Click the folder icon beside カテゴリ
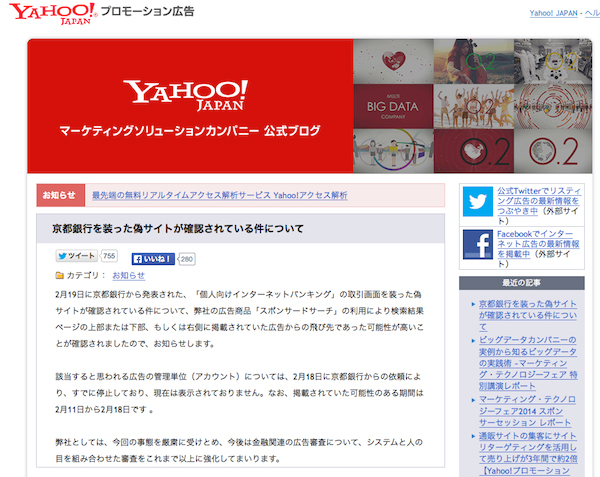 [x=59, y=276]
